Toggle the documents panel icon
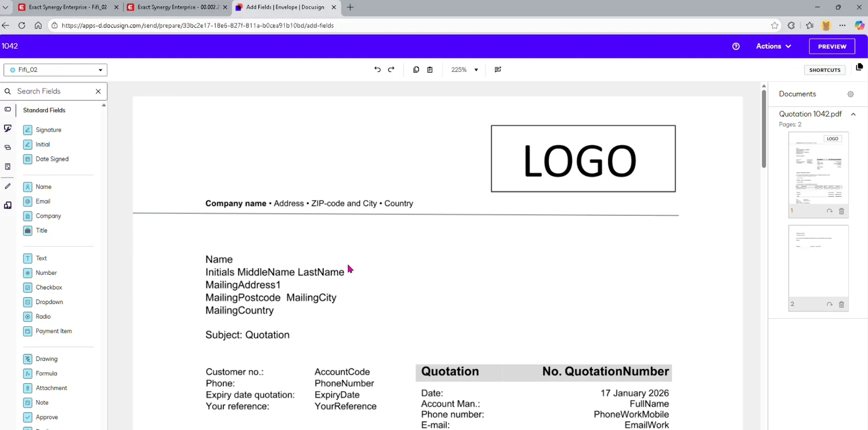868x430 pixels. tap(859, 67)
